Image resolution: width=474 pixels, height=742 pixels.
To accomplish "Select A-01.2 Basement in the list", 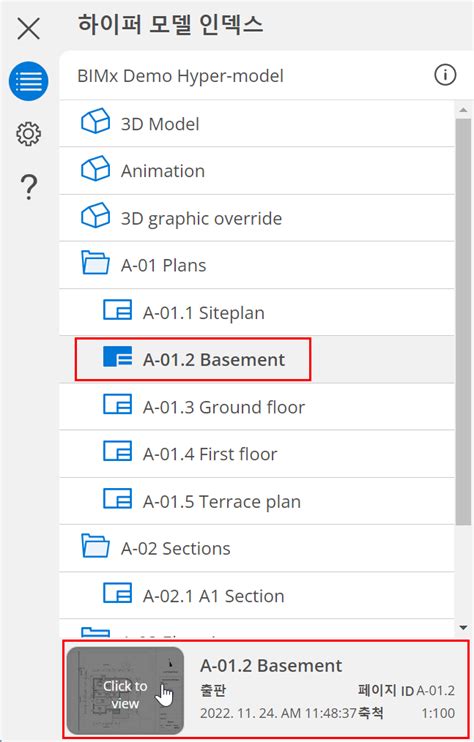I will [256, 360].
